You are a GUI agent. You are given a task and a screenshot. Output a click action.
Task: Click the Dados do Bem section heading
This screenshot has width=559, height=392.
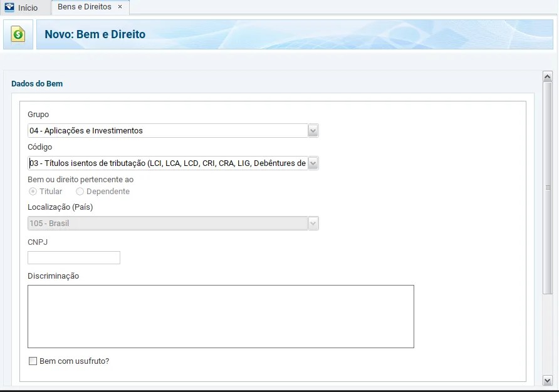(x=37, y=84)
